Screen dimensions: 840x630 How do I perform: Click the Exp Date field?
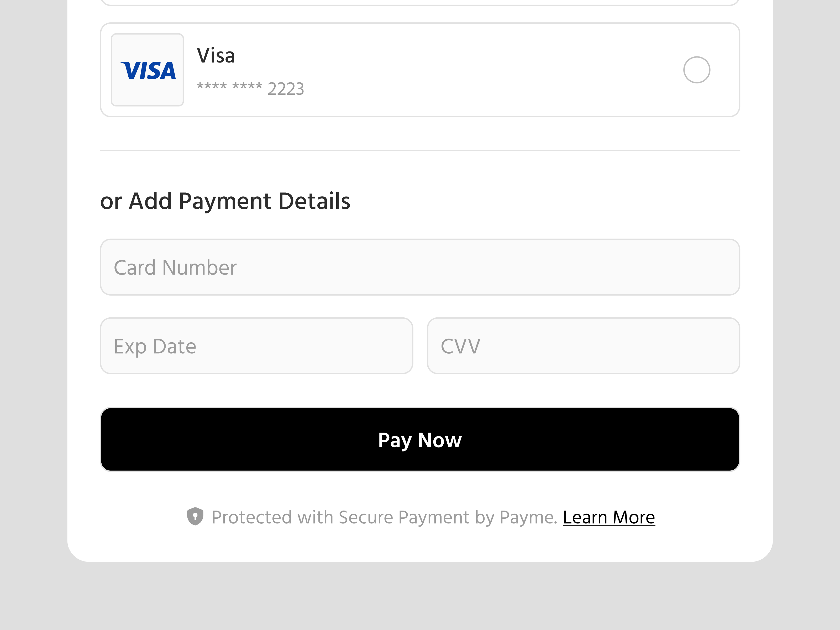pyautogui.click(x=257, y=345)
